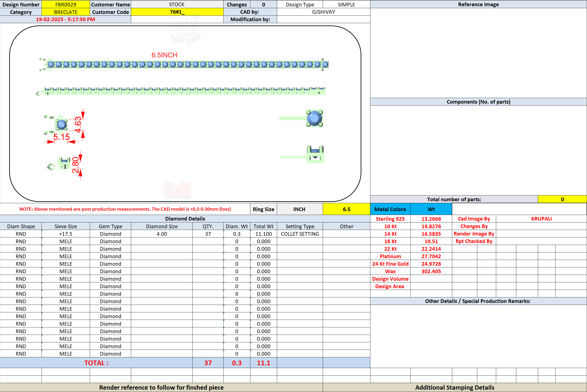Click the Design Area label
Screen dimensions: 587x392
[390, 286]
